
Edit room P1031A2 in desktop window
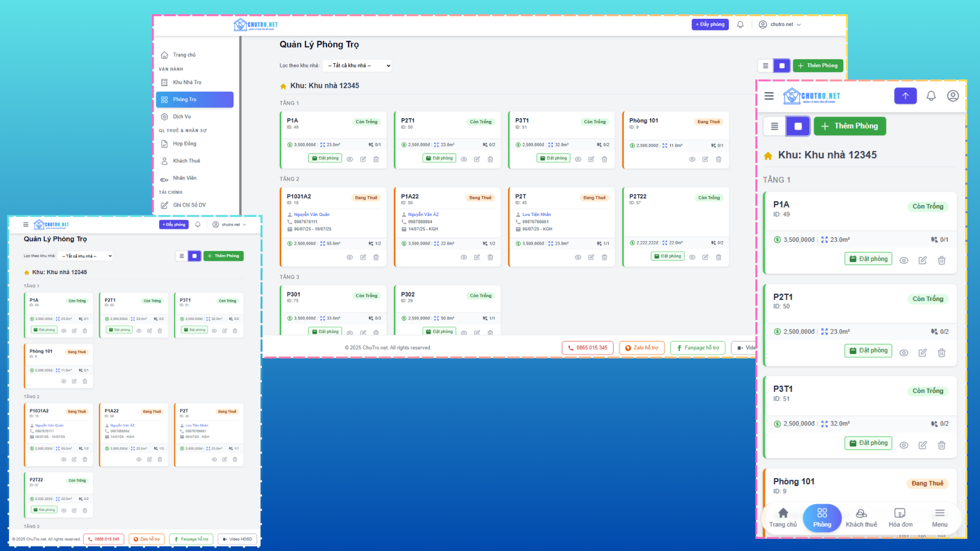click(363, 257)
